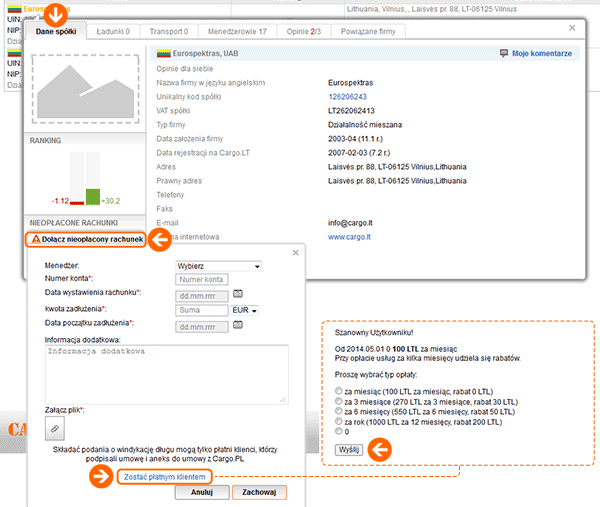Close the unpaid invoice form
This screenshot has width=600, height=507.
coord(295,253)
